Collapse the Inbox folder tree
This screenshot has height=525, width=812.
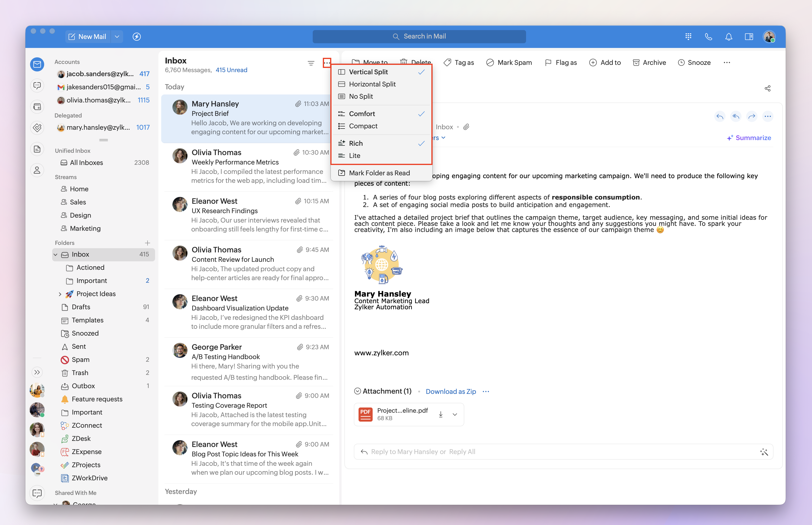[55, 254]
